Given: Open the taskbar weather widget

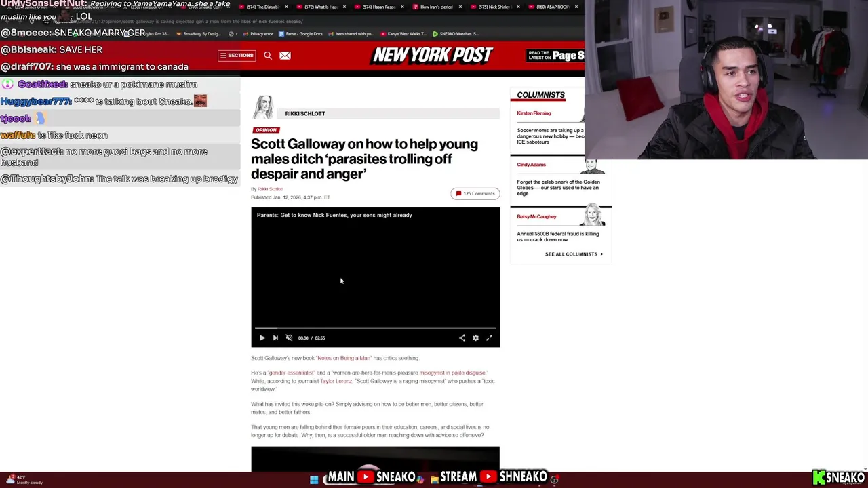Looking at the screenshot, I should [26, 480].
